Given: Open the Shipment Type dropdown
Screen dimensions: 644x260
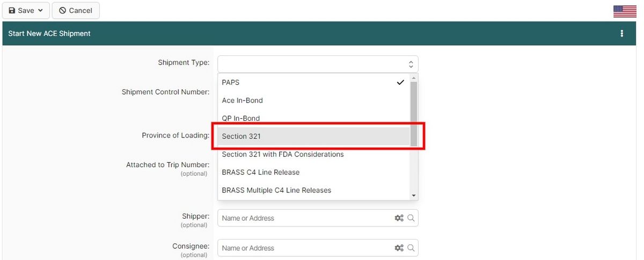Looking at the screenshot, I should [x=317, y=64].
